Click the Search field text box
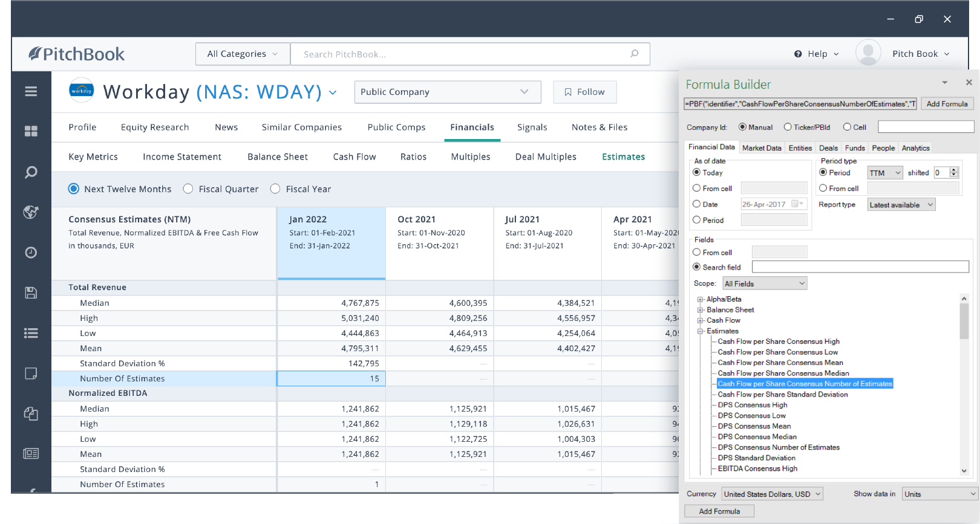The image size is (980, 524). 860,267
